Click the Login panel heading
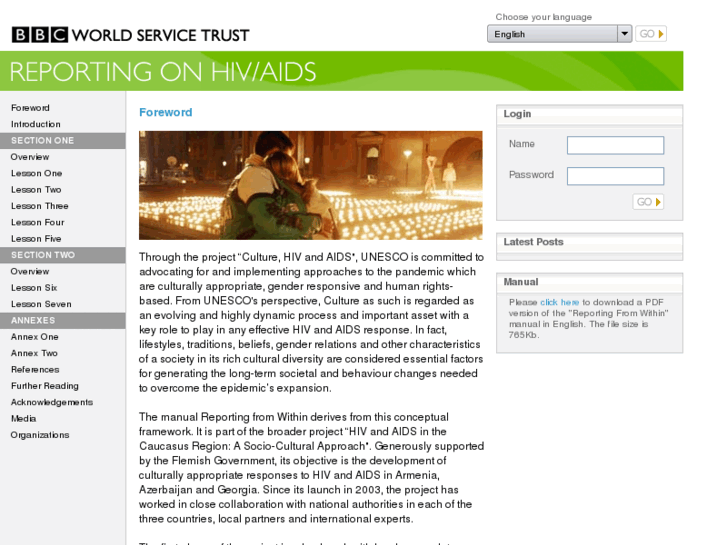The height and width of the screenshot is (545, 727). 517,114
